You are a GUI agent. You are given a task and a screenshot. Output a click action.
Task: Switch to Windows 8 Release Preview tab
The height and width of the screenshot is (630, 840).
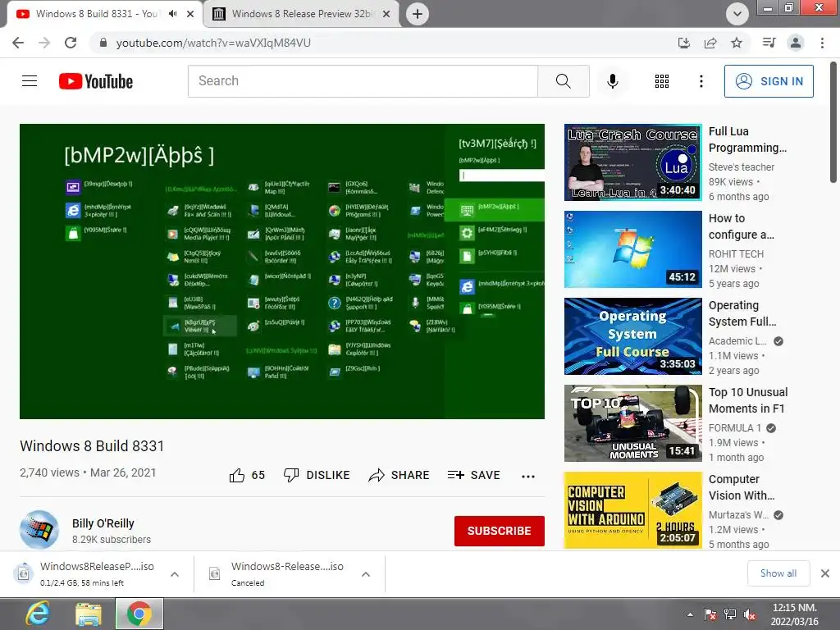click(302, 14)
